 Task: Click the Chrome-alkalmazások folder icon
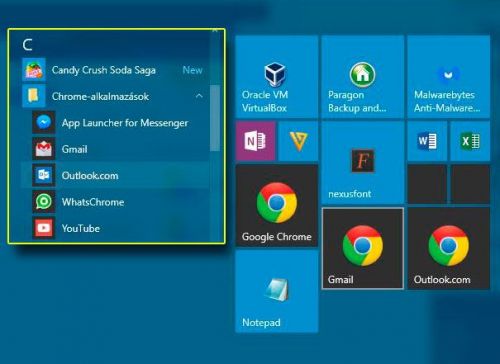tap(34, 96)
